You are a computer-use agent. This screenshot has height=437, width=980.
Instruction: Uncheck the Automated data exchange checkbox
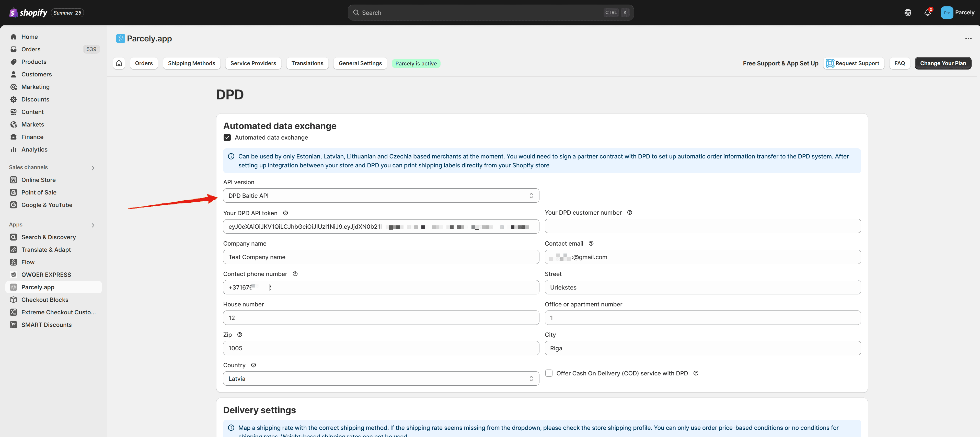[x=227, y=137]
